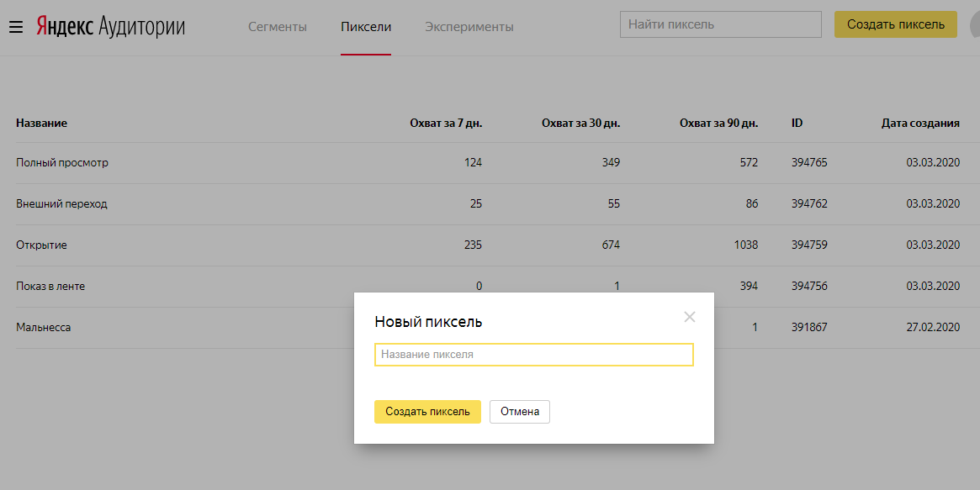The width and height of the screenshot is (980, 490).
Task: Switch to the Сегменты tab
Action: (x=278, y=27)
